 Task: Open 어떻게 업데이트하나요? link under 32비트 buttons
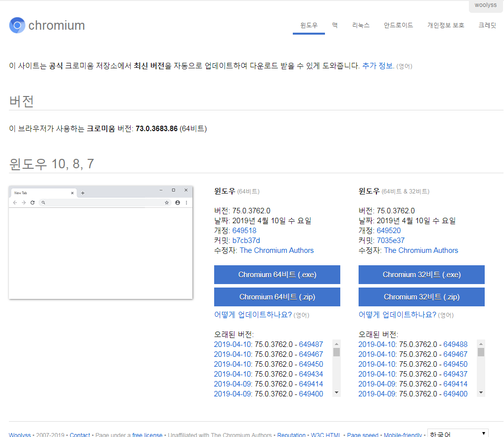(397, 315)
